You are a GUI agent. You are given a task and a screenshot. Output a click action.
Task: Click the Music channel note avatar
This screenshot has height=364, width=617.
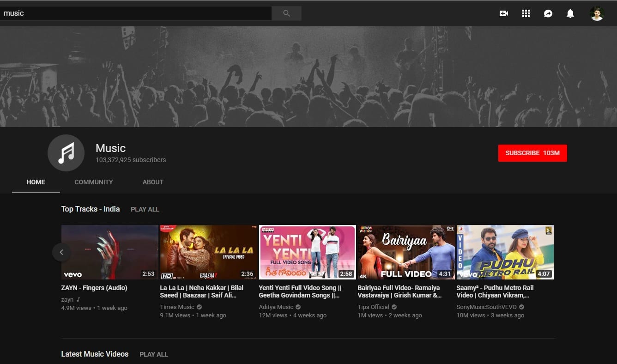(66, 153)
